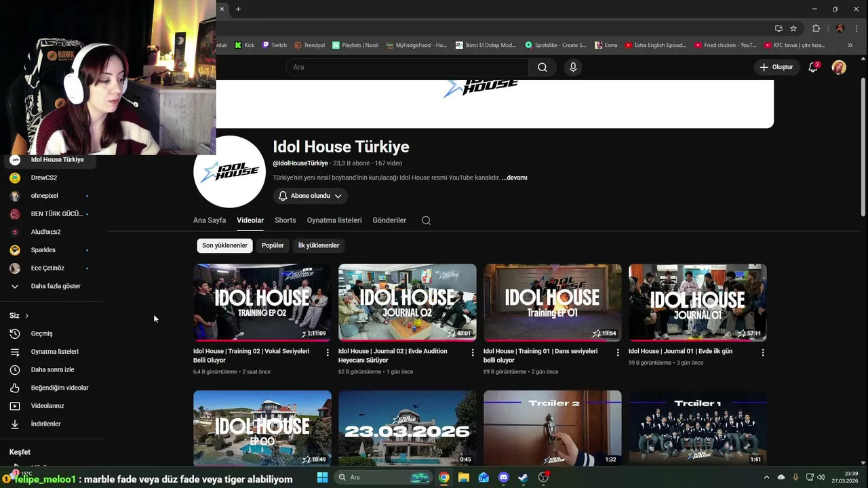Play the Trailer 2 video thumbnail
This screenshot has height=488, width=868.
click(553, 428)
